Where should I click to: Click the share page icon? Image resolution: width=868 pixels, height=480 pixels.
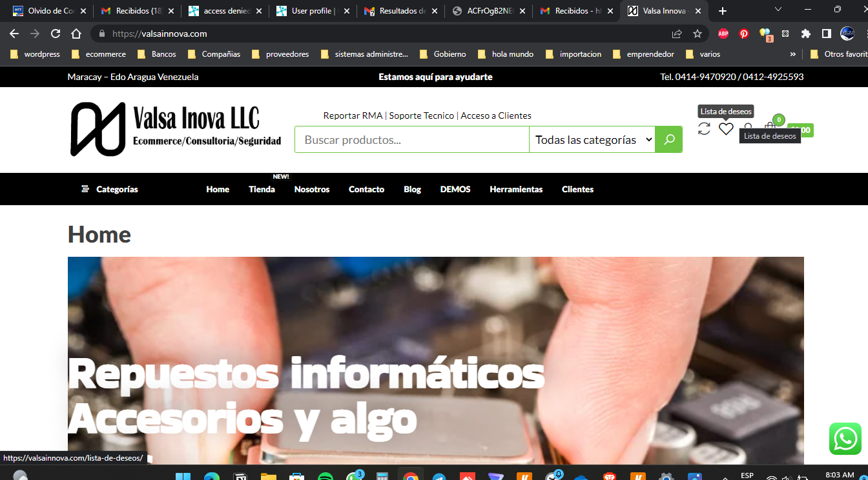click(677, 34)
